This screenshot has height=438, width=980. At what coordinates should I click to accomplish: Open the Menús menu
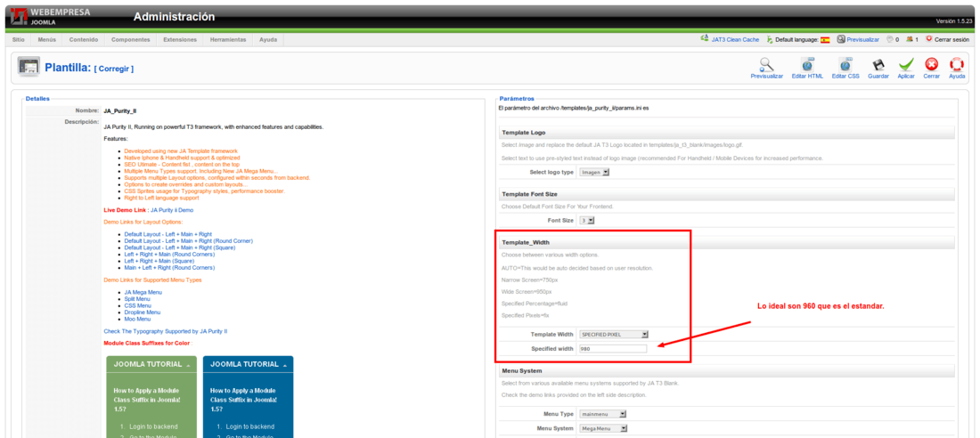click(47, 39)
